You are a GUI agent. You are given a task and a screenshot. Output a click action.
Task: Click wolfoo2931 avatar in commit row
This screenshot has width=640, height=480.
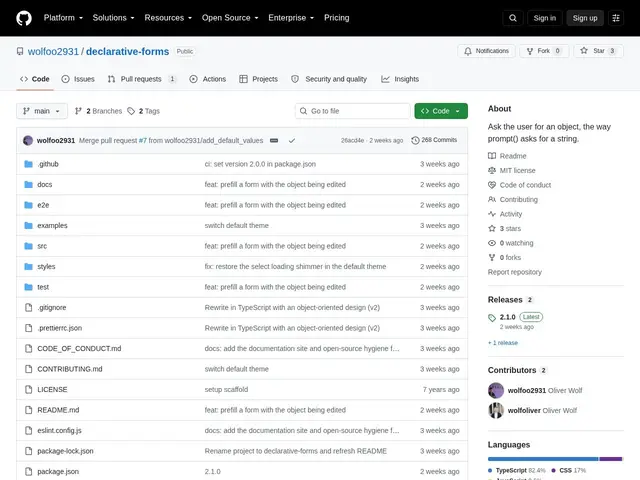(x=28, y=140)
